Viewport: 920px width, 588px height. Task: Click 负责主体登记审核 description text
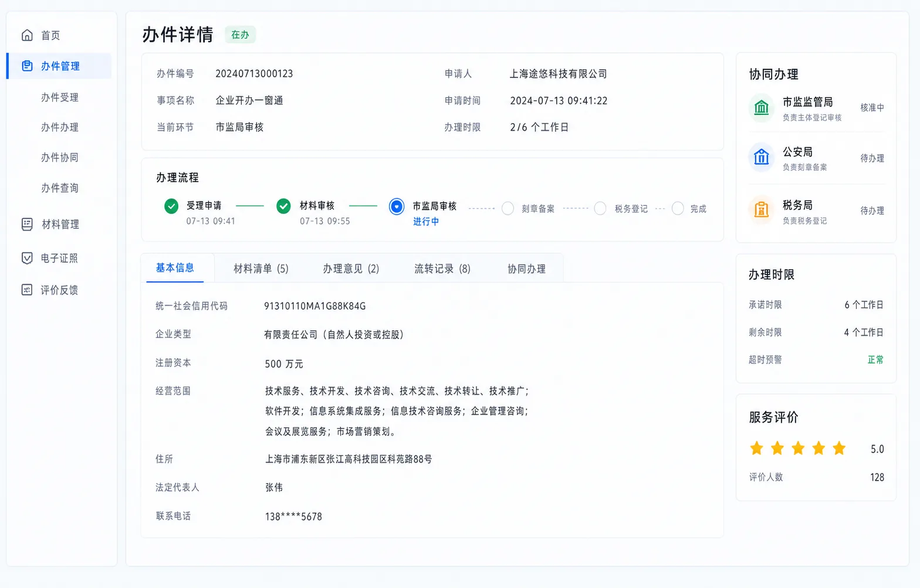[812, 117]
